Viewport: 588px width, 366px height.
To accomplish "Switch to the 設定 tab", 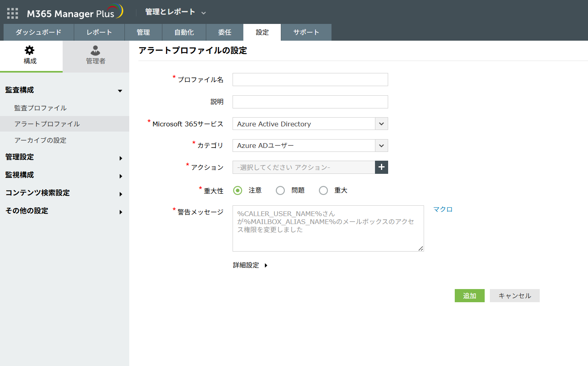I will pyautogui.click(x=262, y=32).
